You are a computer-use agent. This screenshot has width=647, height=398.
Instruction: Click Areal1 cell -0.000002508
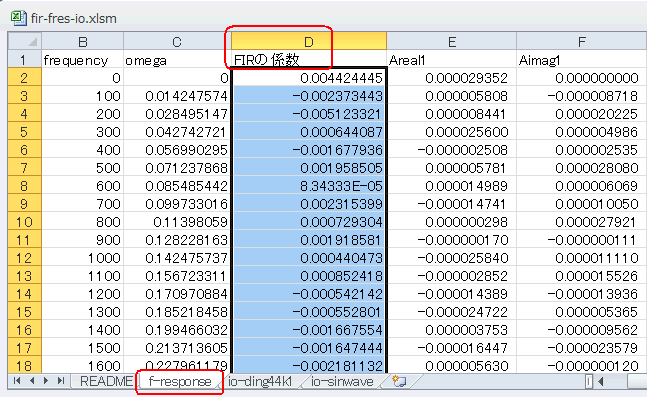point(451,150)
